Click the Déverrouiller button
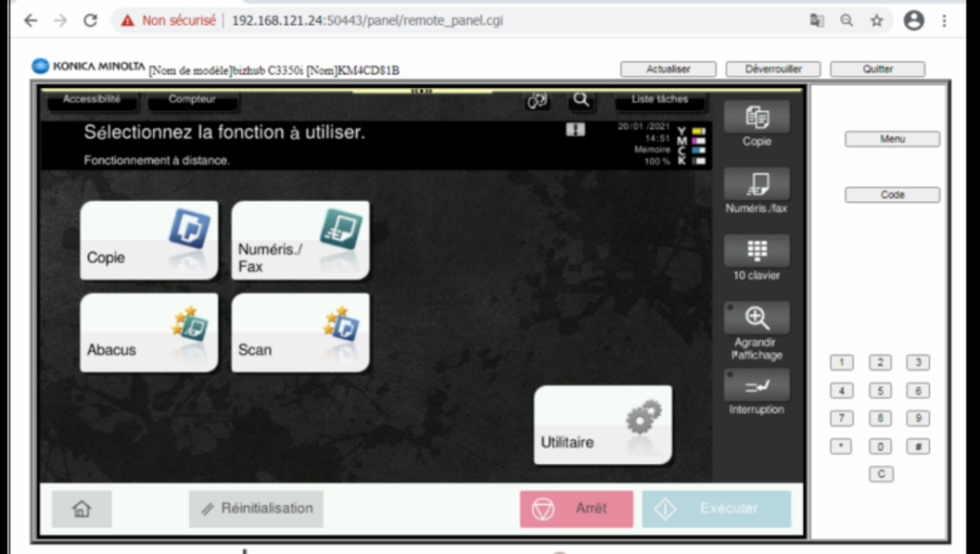Screen dimensions: 980x554 pyautogui.click(x=772, y=69)
